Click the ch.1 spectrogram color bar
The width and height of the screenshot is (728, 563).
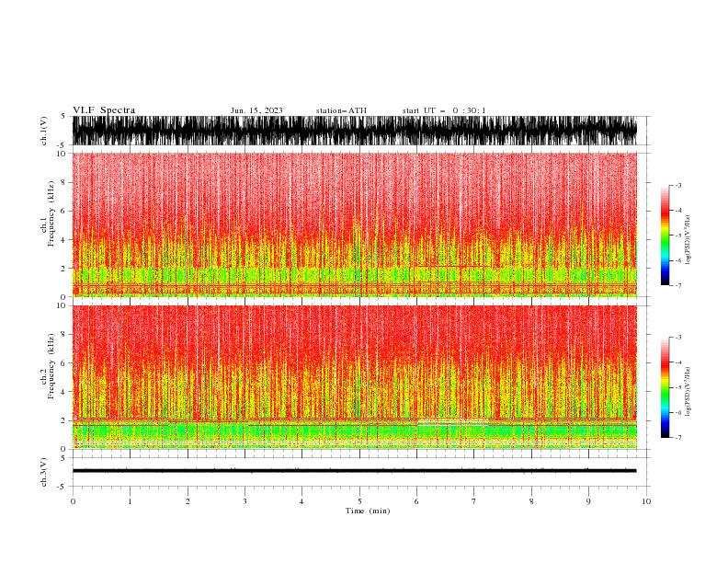pos(665,236)
